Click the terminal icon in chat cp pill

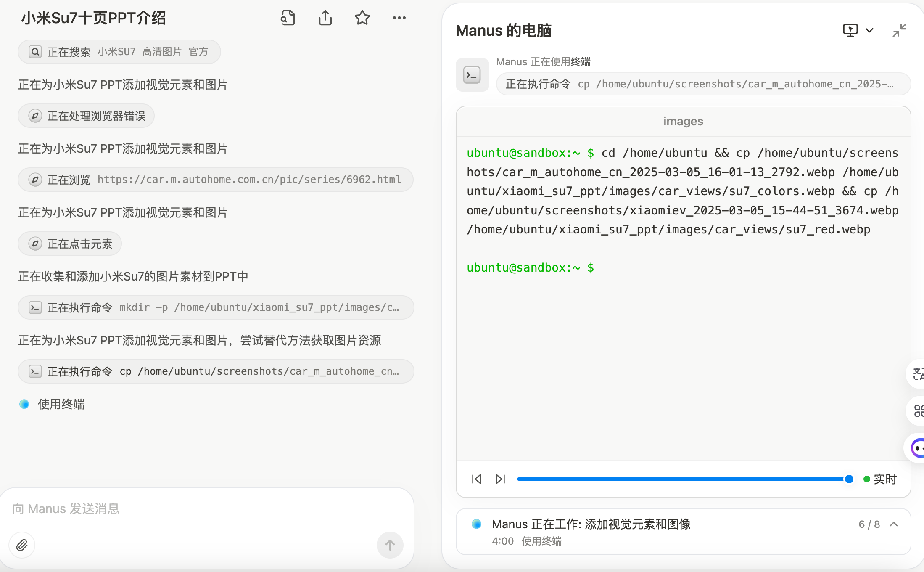(35, 371)
